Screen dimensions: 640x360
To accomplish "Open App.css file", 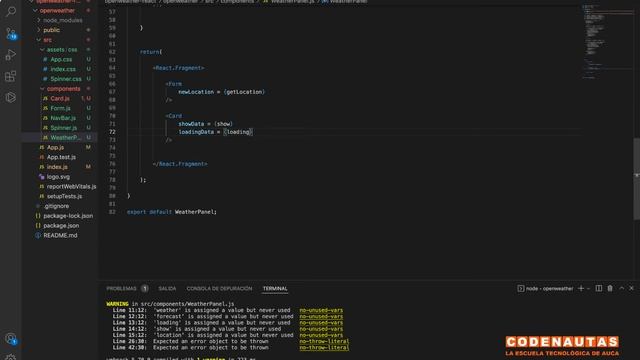I will click(x=60, y=60).
